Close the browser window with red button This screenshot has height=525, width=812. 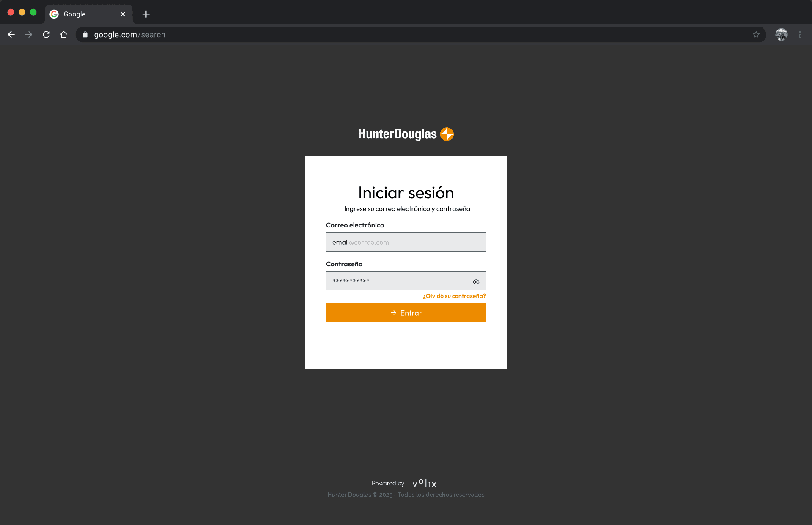[x=11, y=12]
